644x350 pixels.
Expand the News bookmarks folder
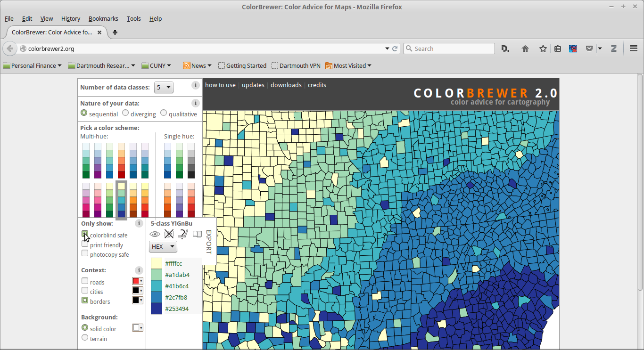197,65
